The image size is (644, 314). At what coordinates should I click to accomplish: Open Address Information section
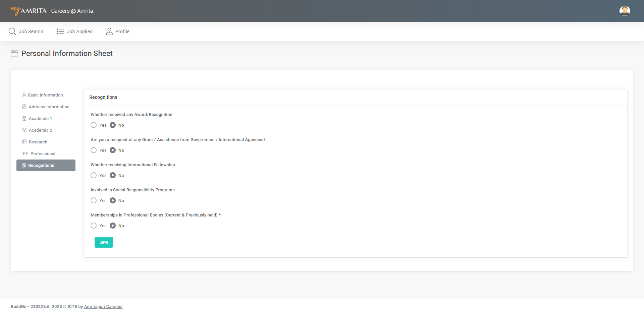49,107
